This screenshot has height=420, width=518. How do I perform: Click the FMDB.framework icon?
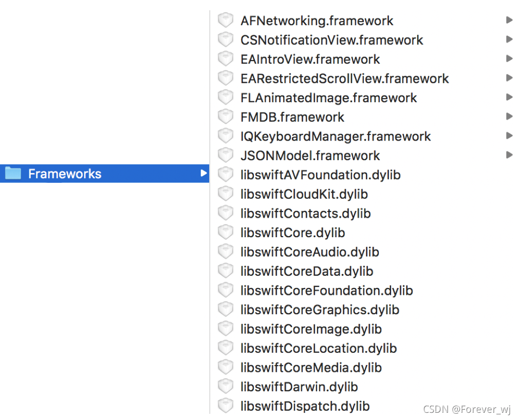(x=226, y=116)
